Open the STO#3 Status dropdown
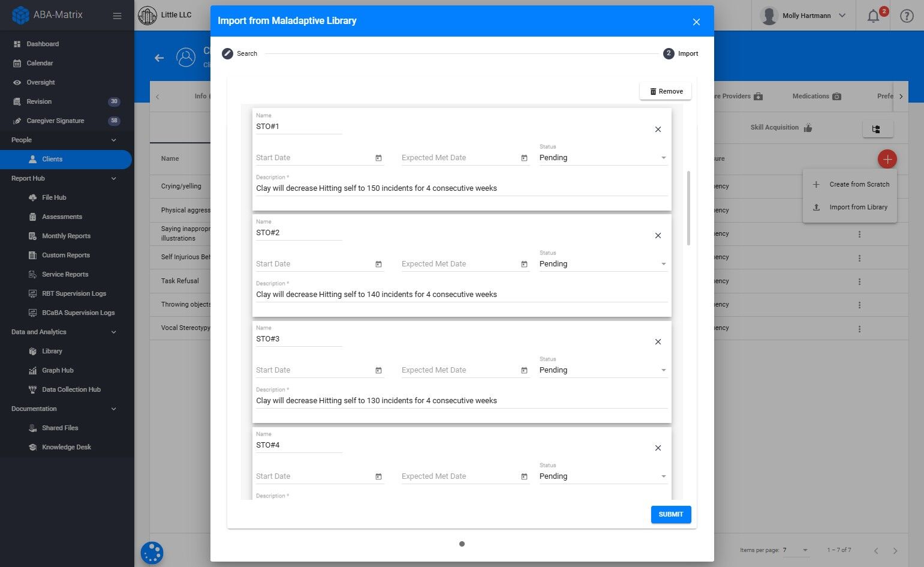The height and width of the screenshot is (567, 924). [603, 370]
